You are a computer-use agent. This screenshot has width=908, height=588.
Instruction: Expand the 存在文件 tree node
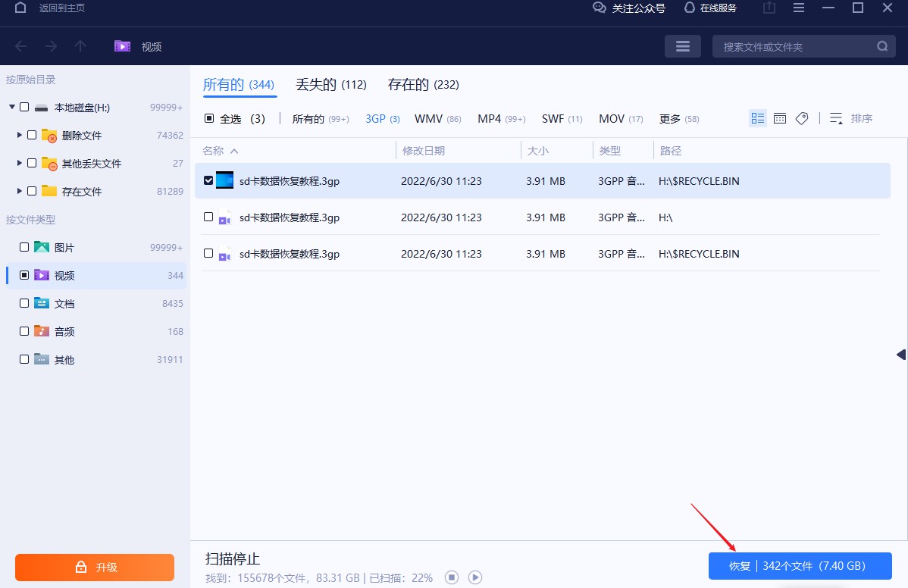coord(19,191)
